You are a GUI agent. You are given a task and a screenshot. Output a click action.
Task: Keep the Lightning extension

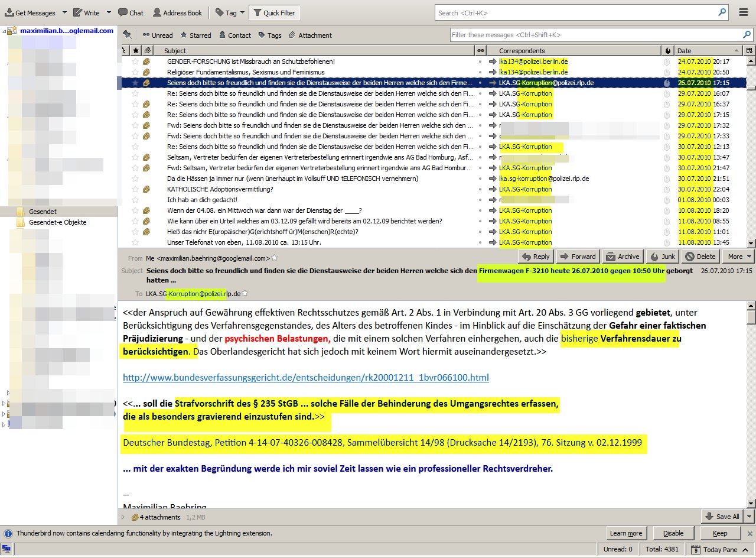720,533
